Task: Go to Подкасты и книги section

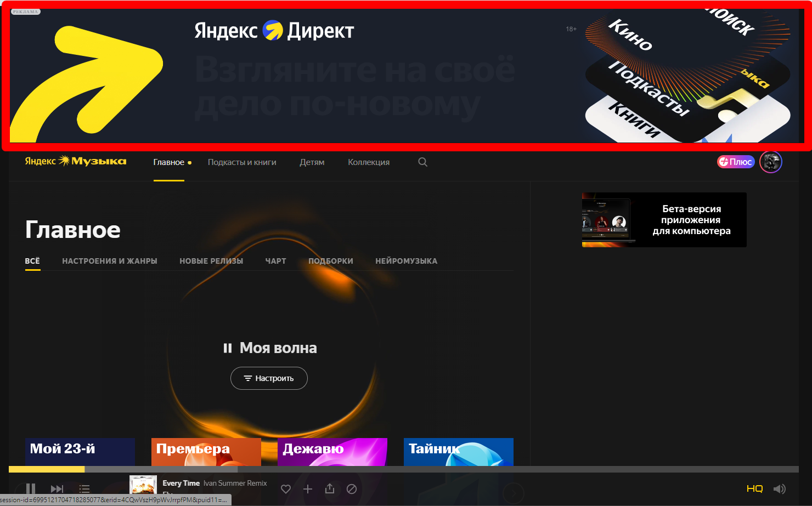Action: point(242,162)
